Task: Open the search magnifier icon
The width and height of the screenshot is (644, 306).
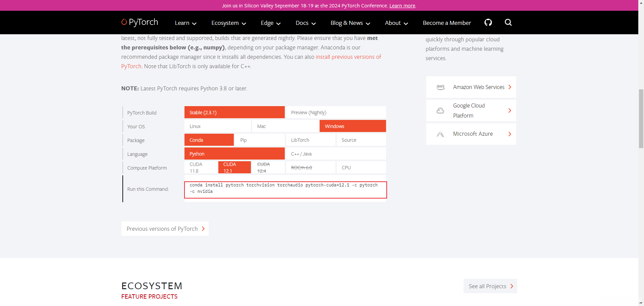Action: (x=508, y=23)
